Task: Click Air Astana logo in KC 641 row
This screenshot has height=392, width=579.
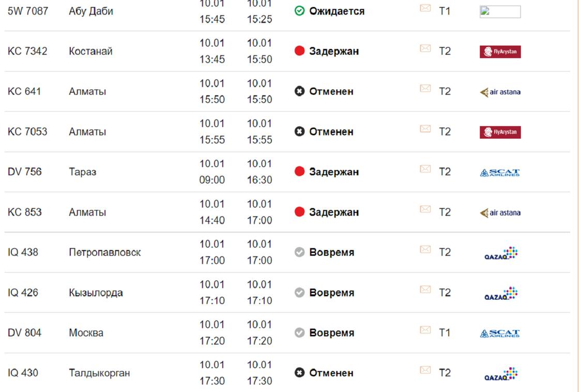Action: [x=500, y=92]
